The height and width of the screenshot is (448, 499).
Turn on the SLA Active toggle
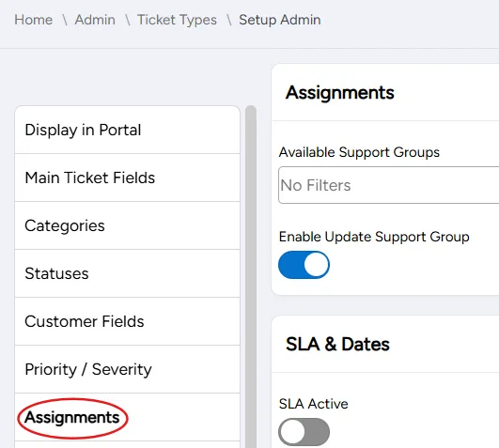pyautogui.click(x=304, y=432)
